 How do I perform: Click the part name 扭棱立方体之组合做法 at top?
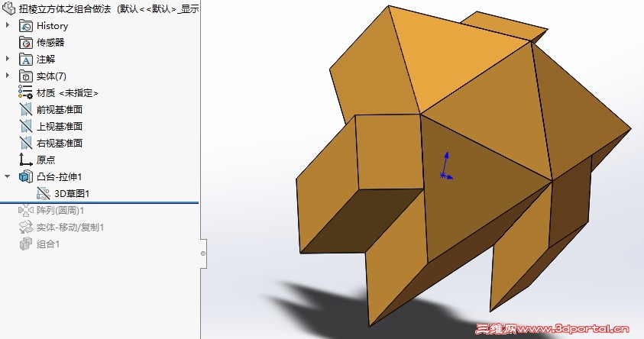pos(65,8)
